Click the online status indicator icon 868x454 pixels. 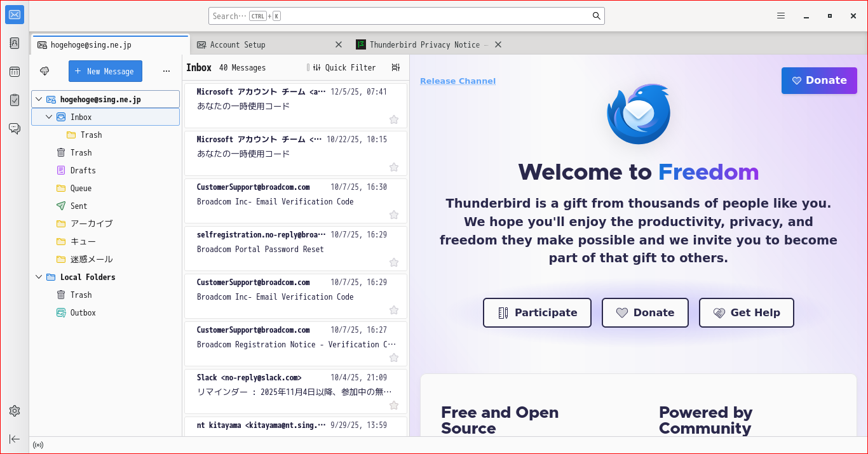[x=38, y=445]
